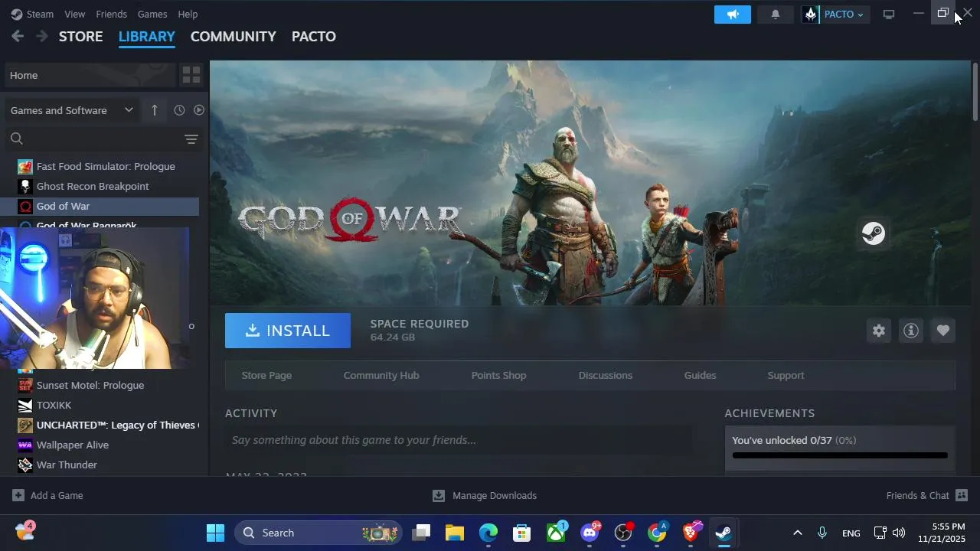Open the Games menu
The height and width of the screenshot is (551, 980).
click(x=152, y=14)
